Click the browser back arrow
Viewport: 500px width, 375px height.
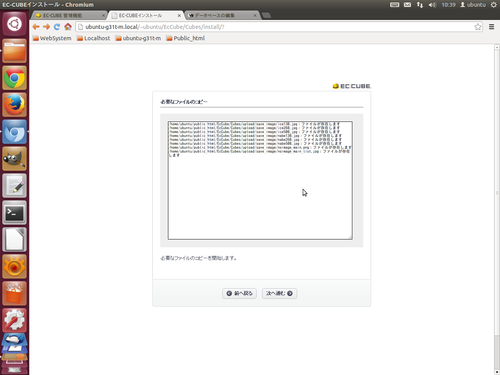(36, 27)
